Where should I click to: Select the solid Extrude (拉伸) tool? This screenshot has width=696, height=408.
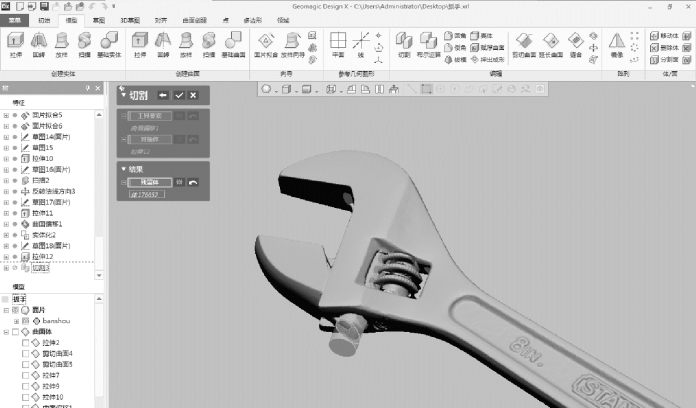(x=16, y=44)
